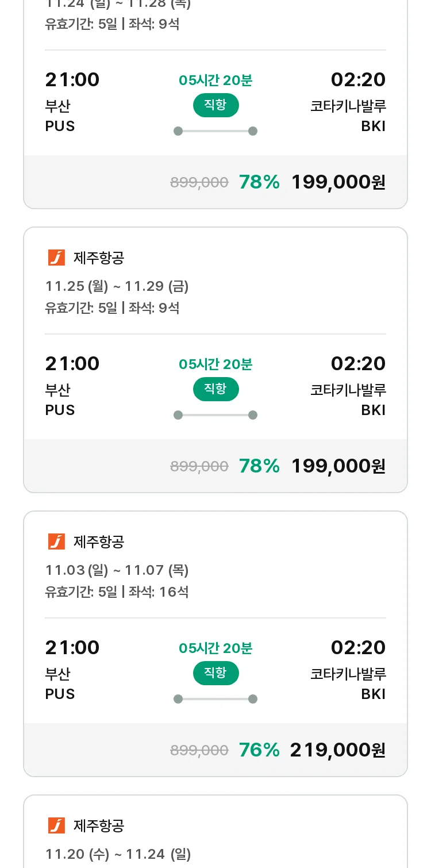Click Jeju Air logo on 11.25 flight card
Image resolution: width=431 pixels, height=868 pixels.
56,258
